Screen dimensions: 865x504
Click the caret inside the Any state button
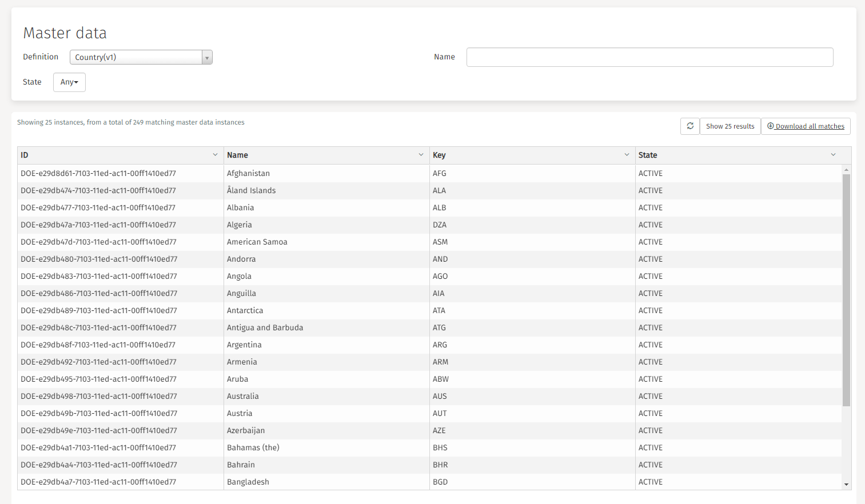77,82
